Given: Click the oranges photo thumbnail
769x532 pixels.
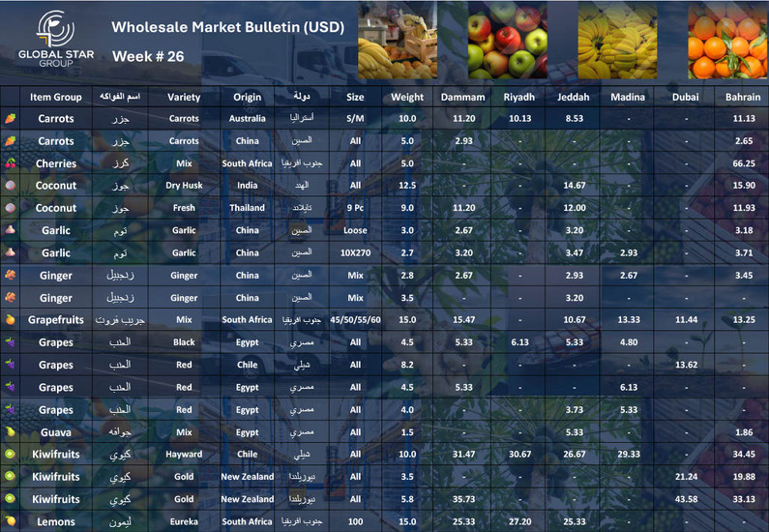Looking at the screenshot, I should [x=727, y=41].
